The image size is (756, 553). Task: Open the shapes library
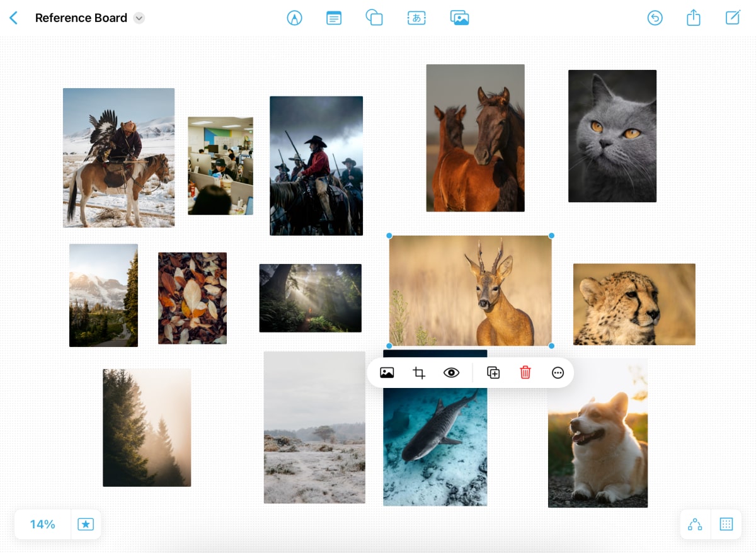click(374, 18)
